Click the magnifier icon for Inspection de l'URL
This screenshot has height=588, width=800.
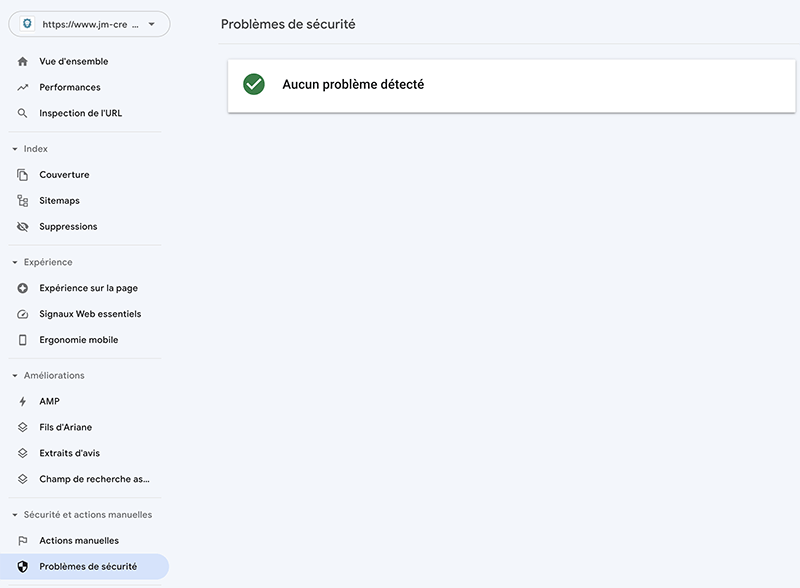point(22,113)
